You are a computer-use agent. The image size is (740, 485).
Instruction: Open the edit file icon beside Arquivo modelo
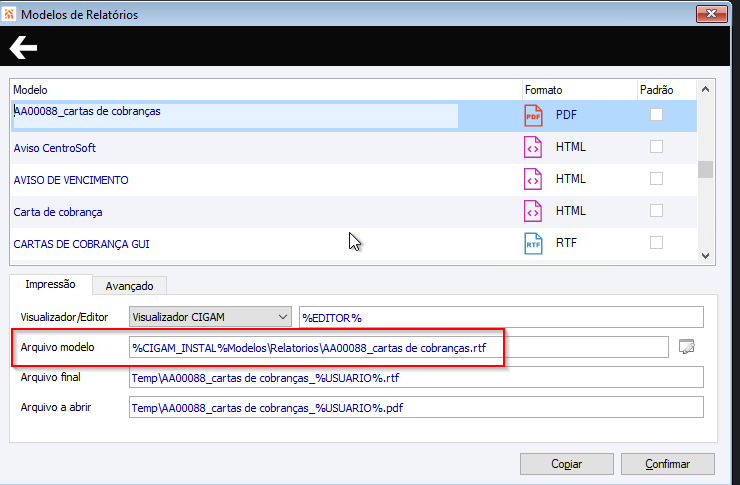pos(687,347)
